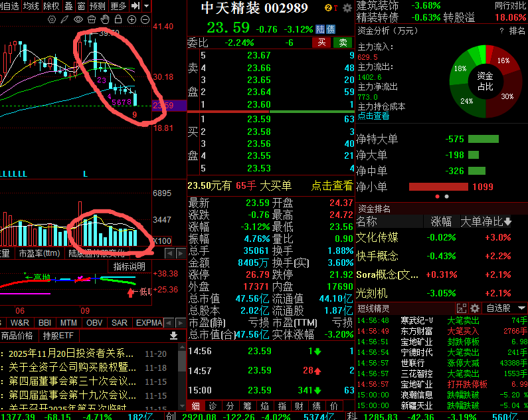Click the question mark help icon in 资金分析
This screenshot has width=528, height=420.
pos(501,31)
